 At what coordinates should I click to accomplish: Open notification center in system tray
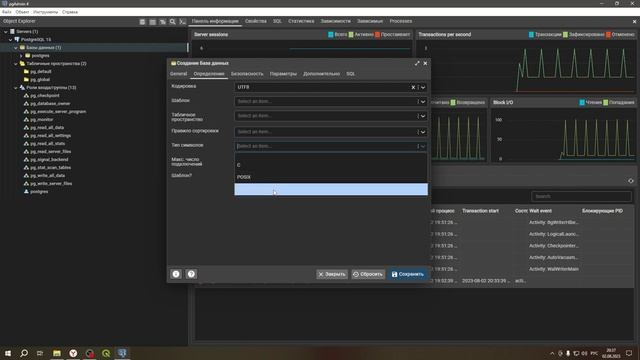[629, 353]
